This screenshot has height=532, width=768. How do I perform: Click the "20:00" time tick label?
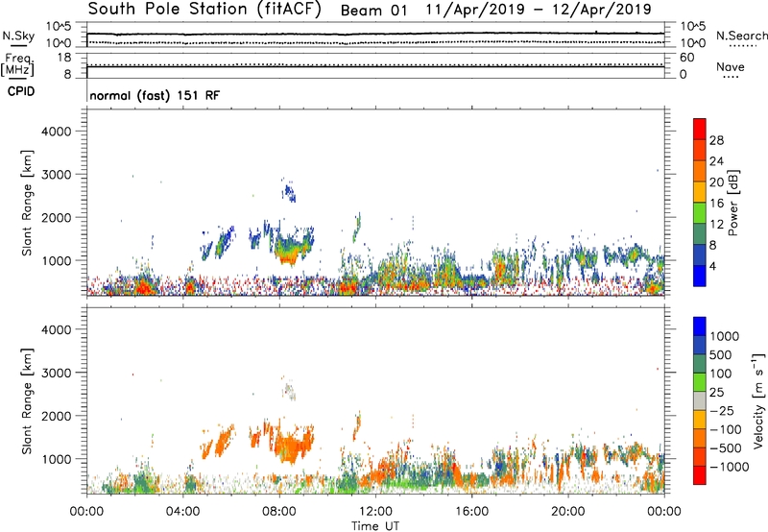click(567, 512)
